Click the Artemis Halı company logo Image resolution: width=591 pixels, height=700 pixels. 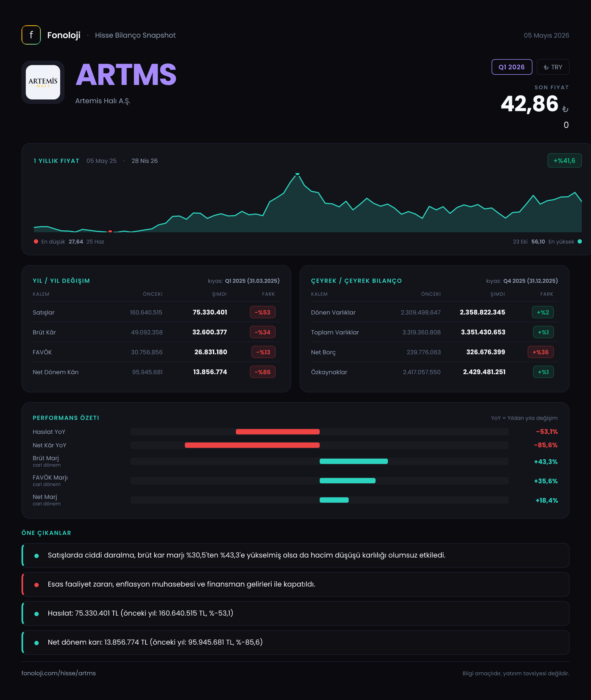click(43, 82)
